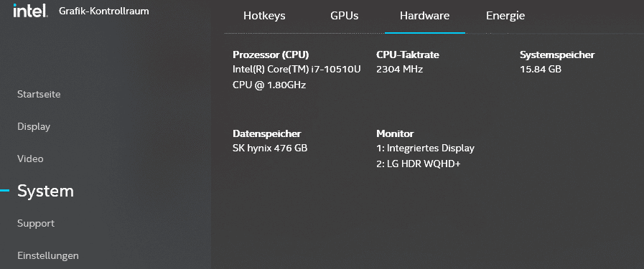Select the Hardware tab
644x269 pixels.
tap(425, 16)
